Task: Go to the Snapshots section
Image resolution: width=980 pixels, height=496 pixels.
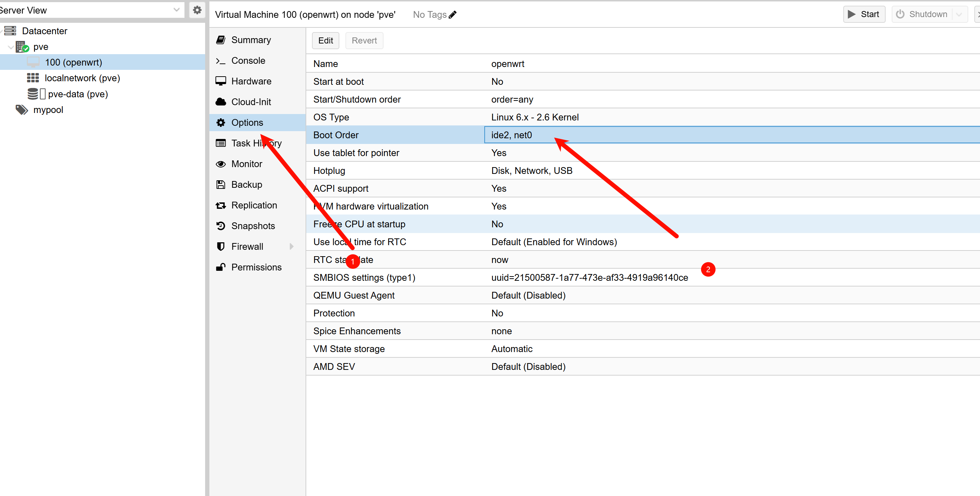Action: pyautogui.click(x=252, y=226)
